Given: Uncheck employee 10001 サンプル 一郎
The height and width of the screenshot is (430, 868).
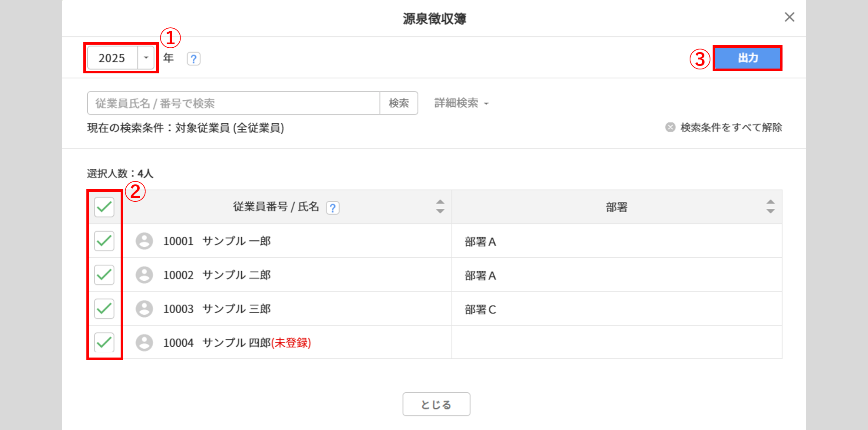Looking at the screenshot, I should pos(104,241).
